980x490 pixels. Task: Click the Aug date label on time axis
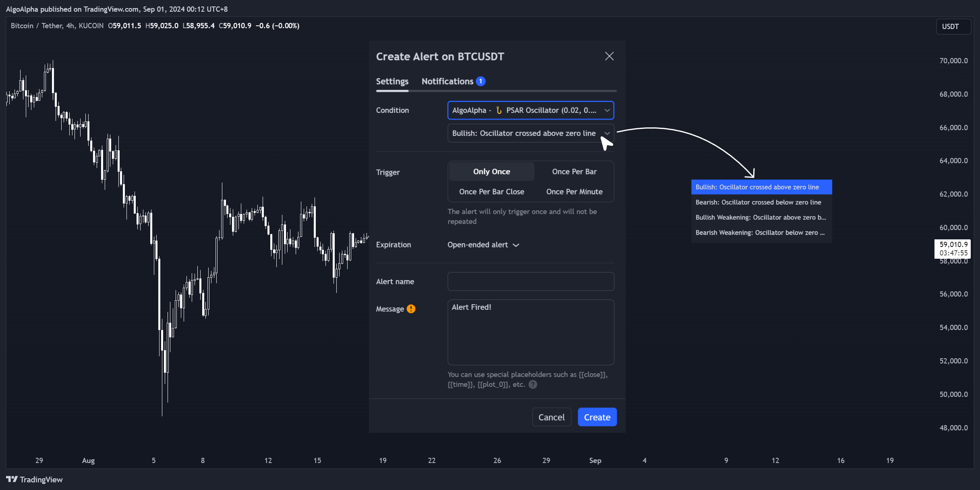(x=88, y=460)
